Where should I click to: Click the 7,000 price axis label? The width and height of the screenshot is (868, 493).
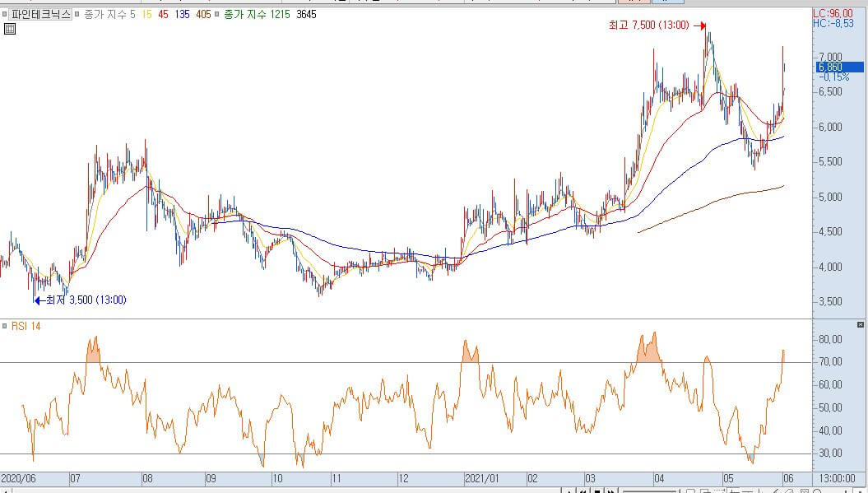coord(830,57)
